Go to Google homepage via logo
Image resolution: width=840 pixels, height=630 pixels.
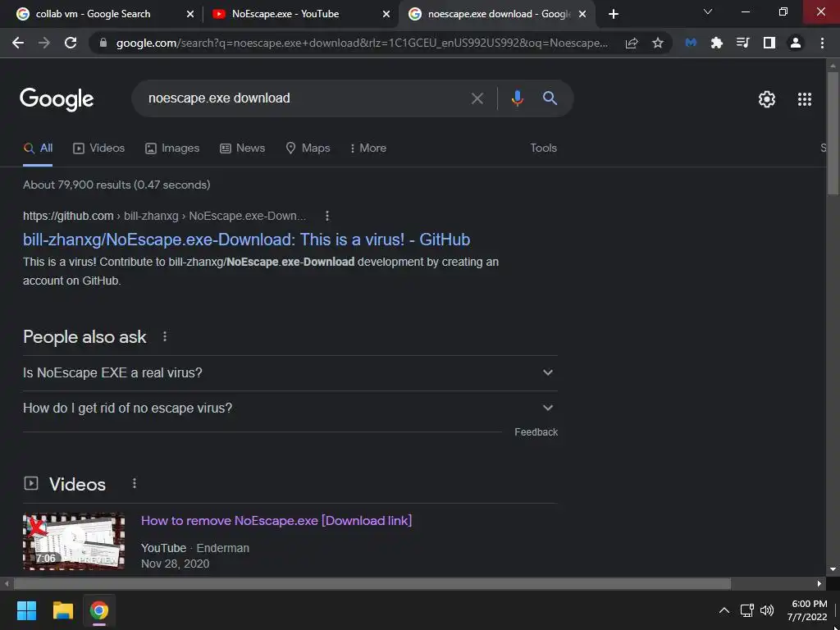click(x=57, y=99)
